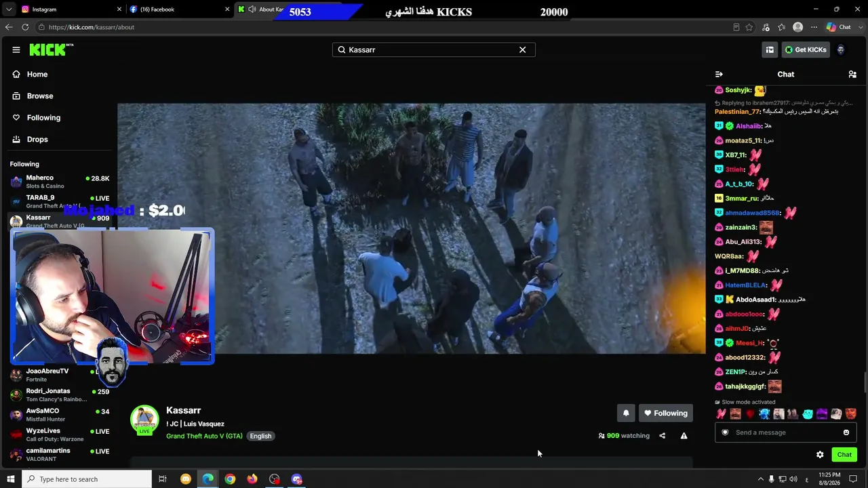This screenshot has height=488, width=868.
Task: Click the Alshaiib username in chat
Action: tap(749, 126)
